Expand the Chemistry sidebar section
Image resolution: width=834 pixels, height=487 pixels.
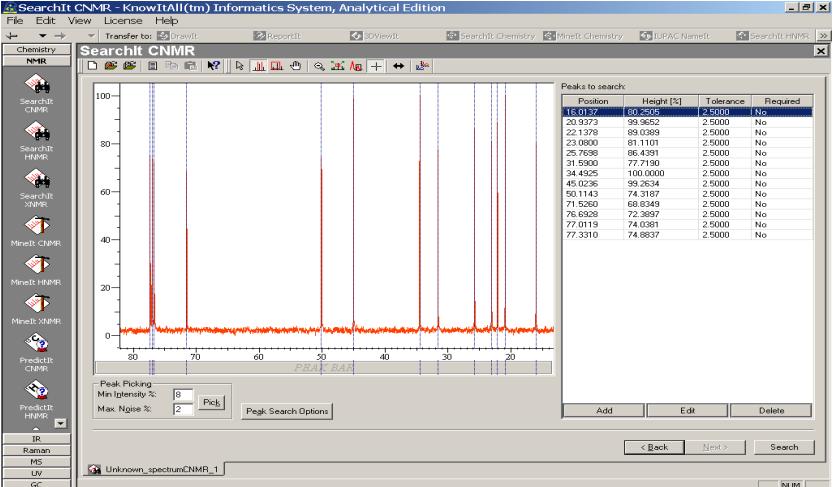[36, 49]
